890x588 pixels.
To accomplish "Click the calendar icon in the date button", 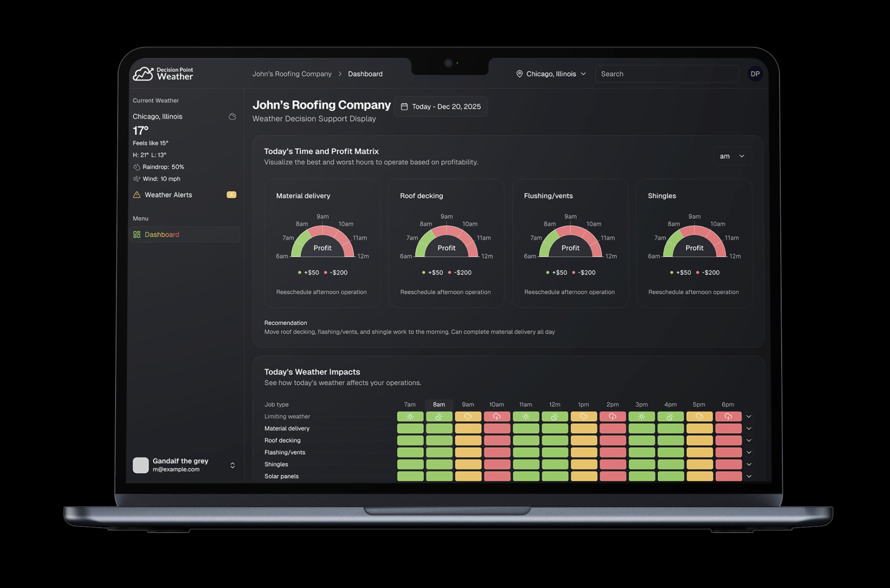I will [404, 107].
